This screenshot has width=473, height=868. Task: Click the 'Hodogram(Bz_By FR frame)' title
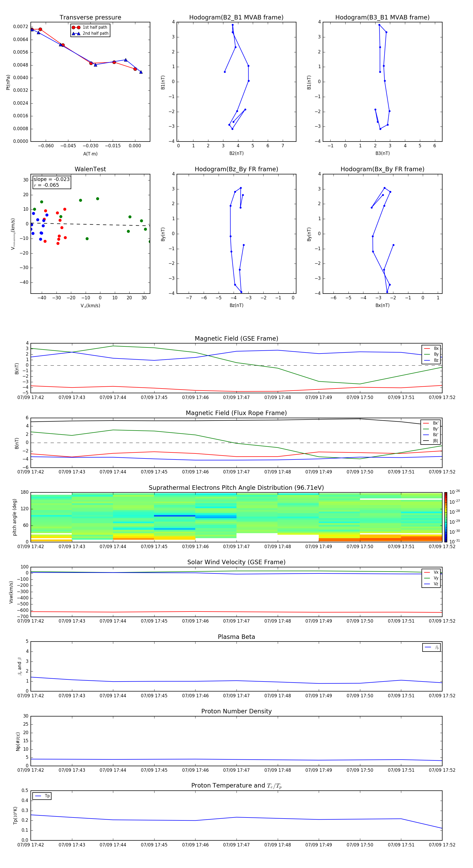(236, 169)
